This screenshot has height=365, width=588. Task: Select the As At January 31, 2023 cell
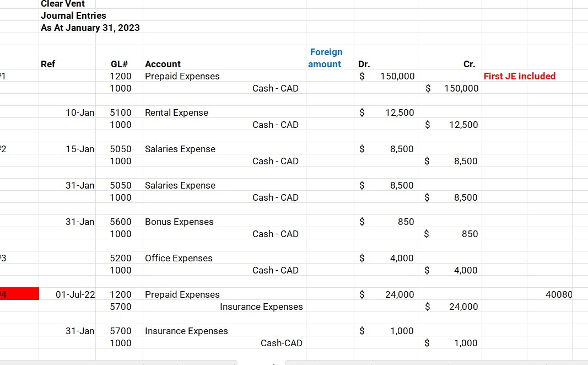90,28
